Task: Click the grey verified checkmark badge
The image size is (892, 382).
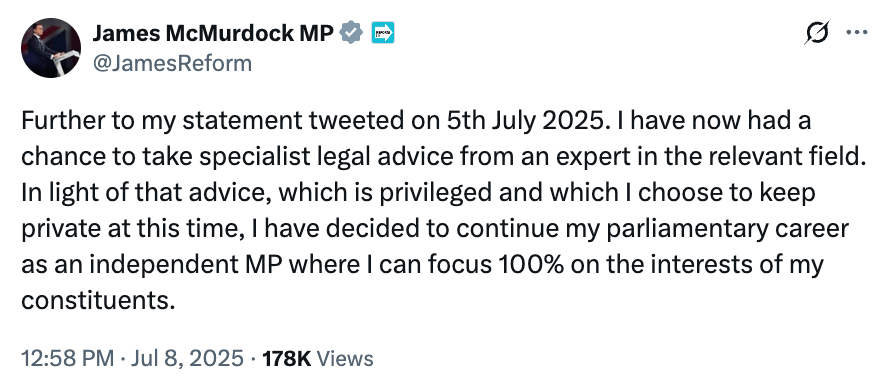Action: 352,34
